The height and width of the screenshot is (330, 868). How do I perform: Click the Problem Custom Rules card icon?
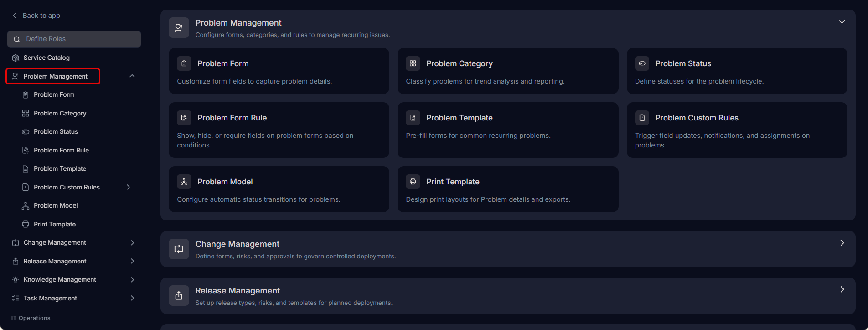tap(642, 118)
